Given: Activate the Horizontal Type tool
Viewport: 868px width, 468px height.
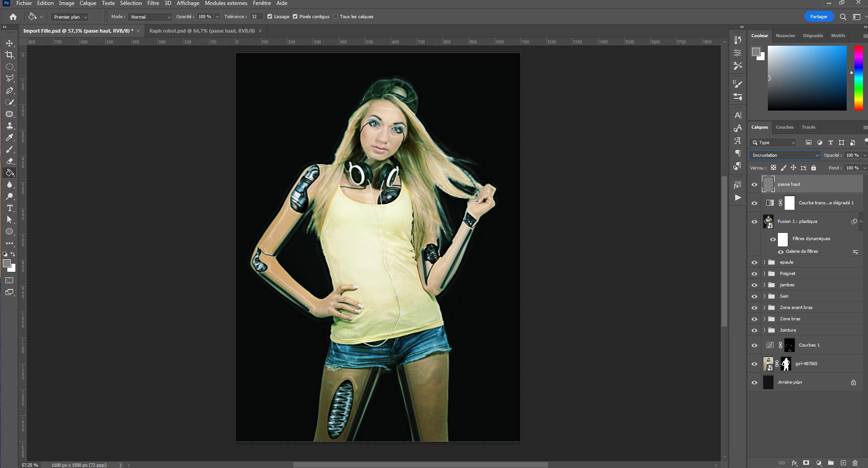Looking at the screenshot, I should (x=10, y=208).
